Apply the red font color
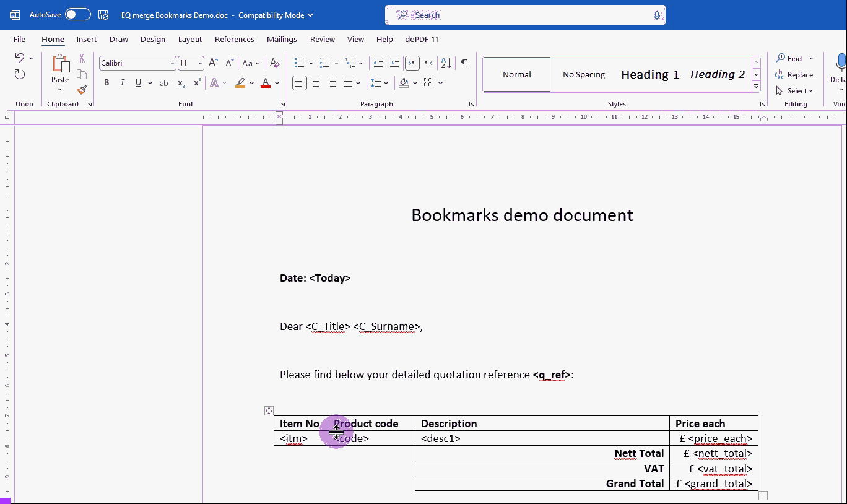847x504 pixels. pos(266,83)
